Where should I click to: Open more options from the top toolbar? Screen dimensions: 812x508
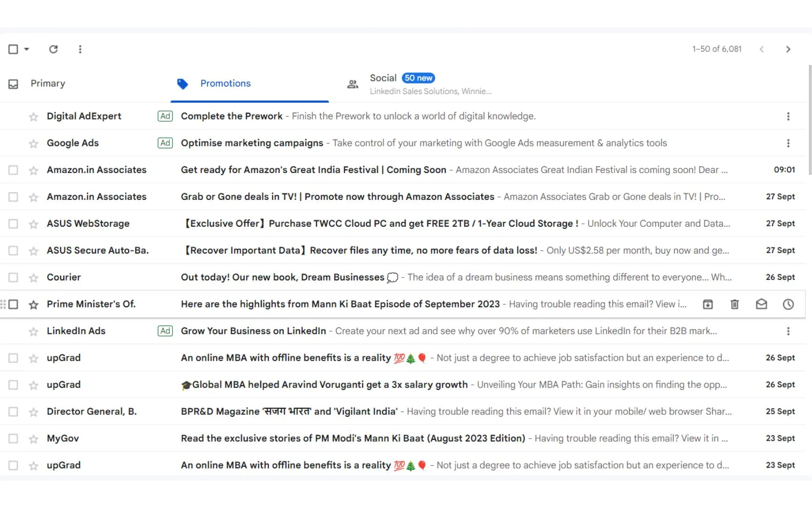click(80, 49)
